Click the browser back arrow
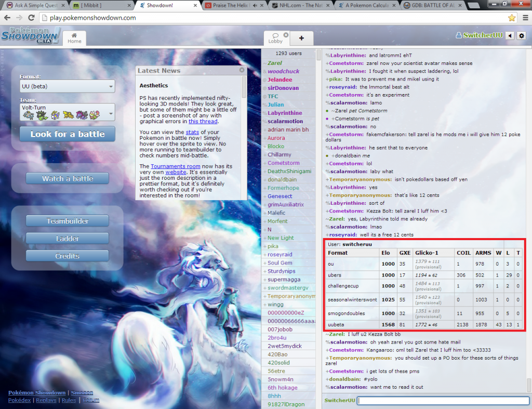This screenshot has height=409, width=532. tap(7, 18)
